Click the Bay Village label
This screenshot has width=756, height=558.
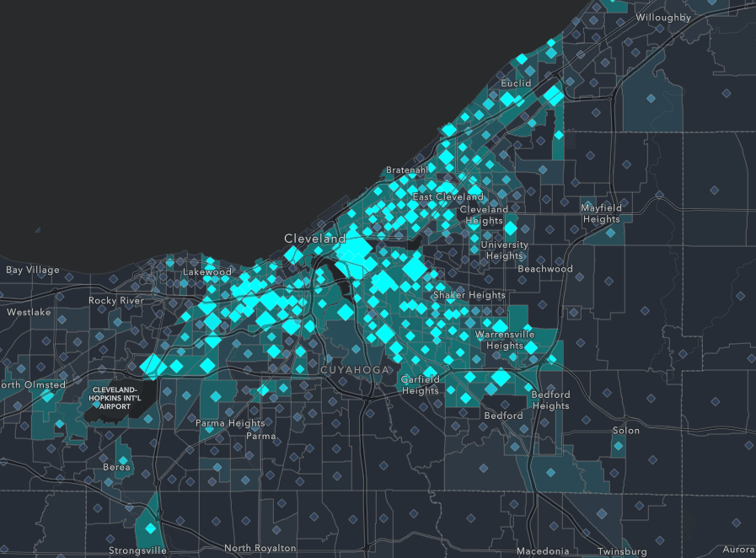(x=33, y=270)
